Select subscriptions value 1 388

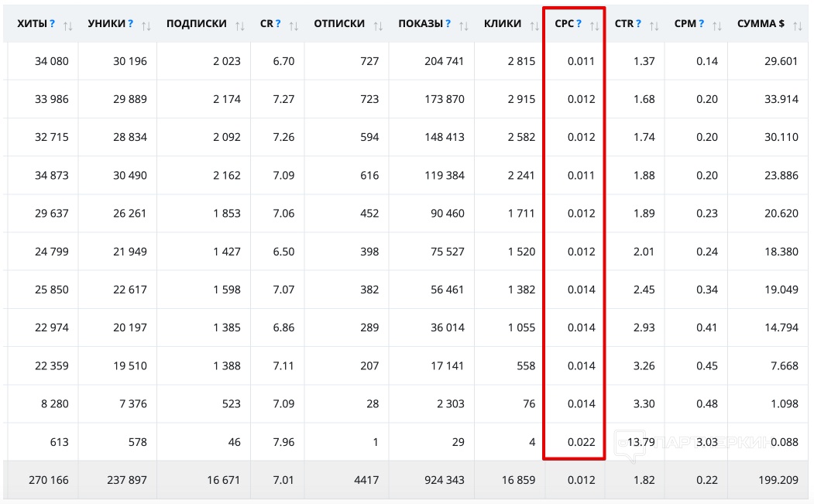click(227, 366)
